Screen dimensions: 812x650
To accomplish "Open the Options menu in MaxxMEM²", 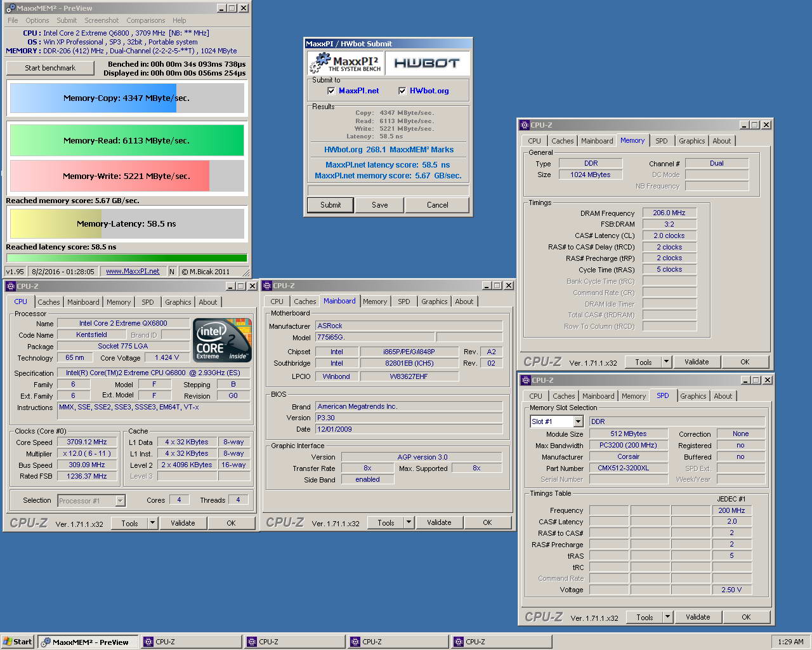I will coord(37,20).
